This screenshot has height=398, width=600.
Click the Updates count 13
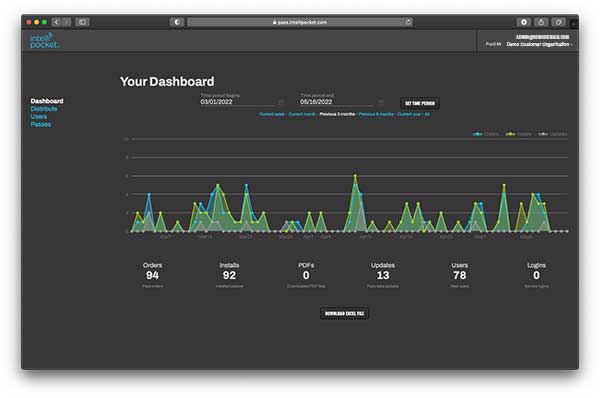[383, 275]
